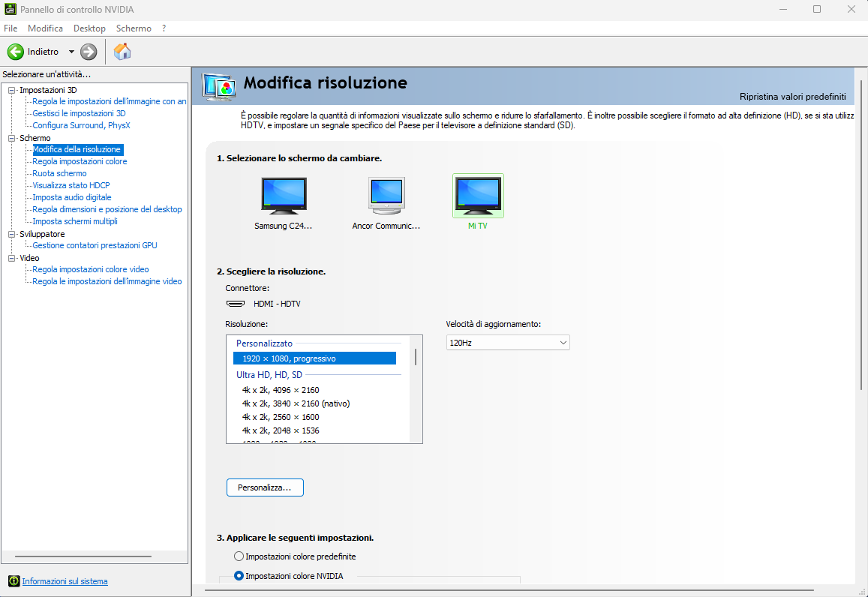Open Gestisci le impostazioni 3D

click(x=80, y=113)
